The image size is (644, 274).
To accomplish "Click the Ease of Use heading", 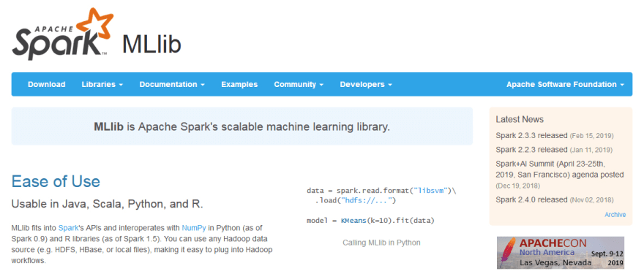I will click(x=56, y=181).
